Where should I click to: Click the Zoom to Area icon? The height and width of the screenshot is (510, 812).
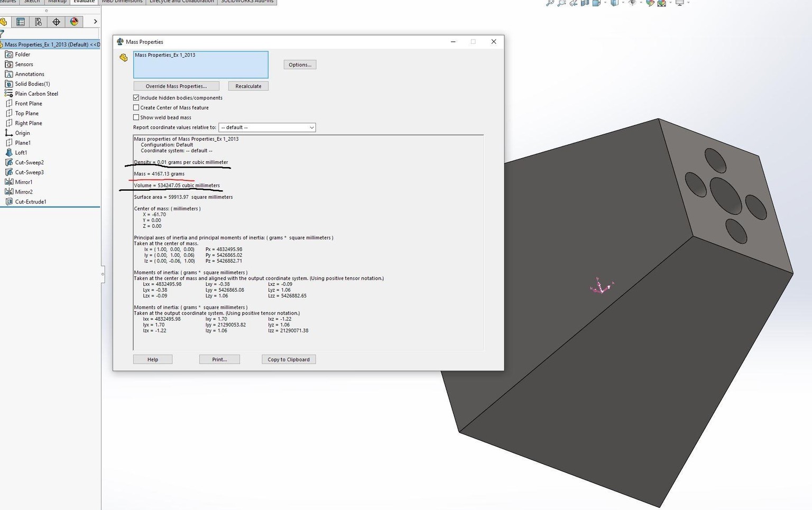(x=561, y=3)
